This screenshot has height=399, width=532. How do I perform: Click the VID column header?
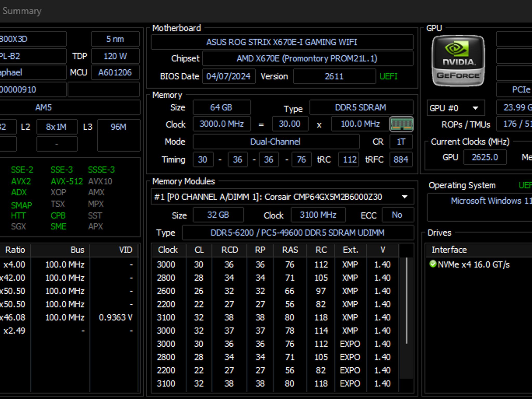[114, 250]
